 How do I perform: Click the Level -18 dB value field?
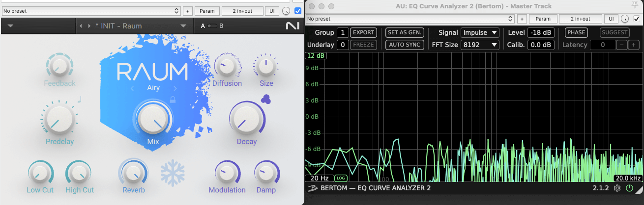541,33
